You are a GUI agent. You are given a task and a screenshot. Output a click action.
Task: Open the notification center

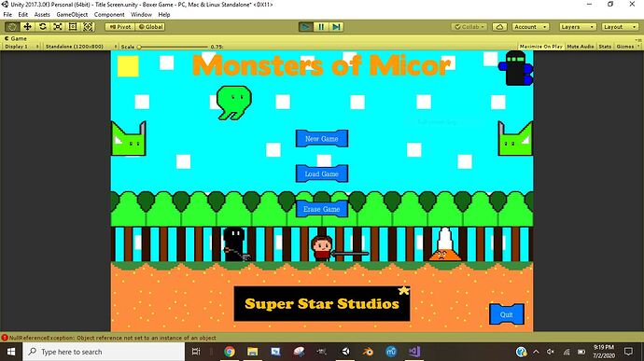pyautogui.click(x=628, y=352)
